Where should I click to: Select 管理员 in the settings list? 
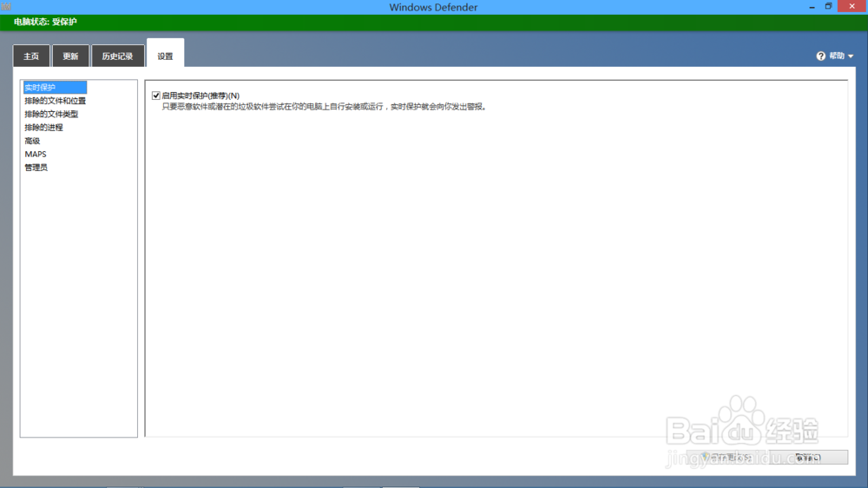pos(36,168)
